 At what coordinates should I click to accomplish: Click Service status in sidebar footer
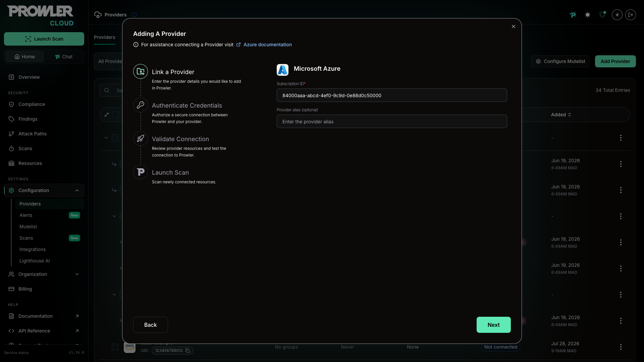click(x=16, y=353)
